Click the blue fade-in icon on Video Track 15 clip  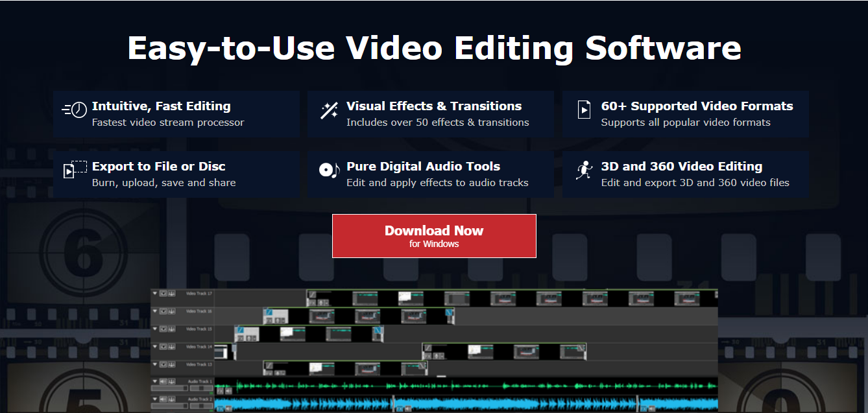pyautogui.click(x=241, y=330)
